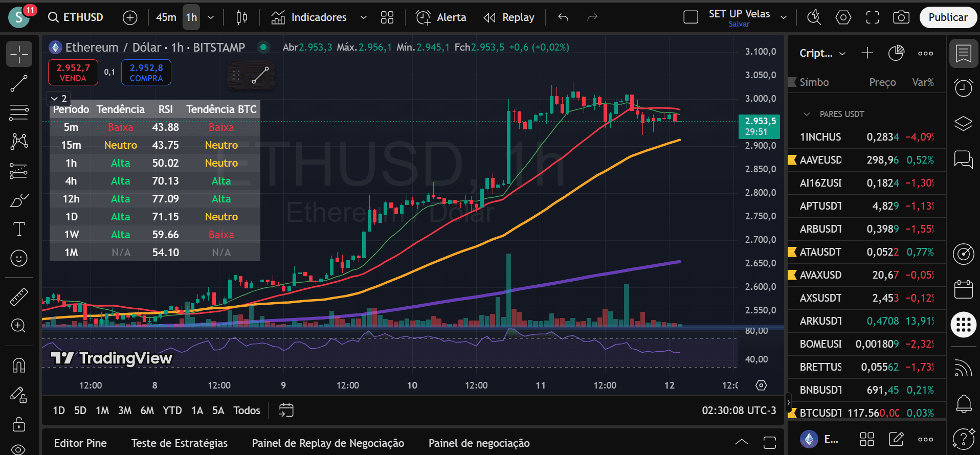The width and height of the screenshot is (980, 455).
Task: Select the ruler measure tool
Action: click(19, 297)
